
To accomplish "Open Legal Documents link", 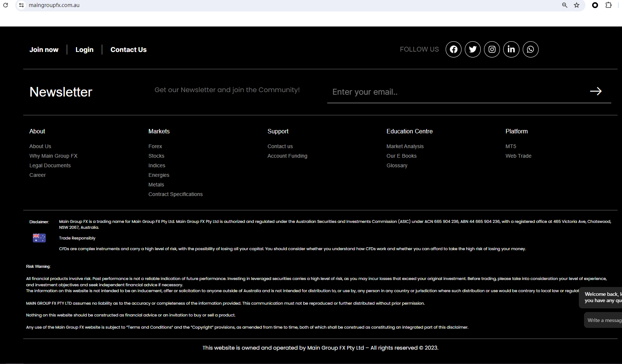I will pyautogui.click(x=50, y=165).
